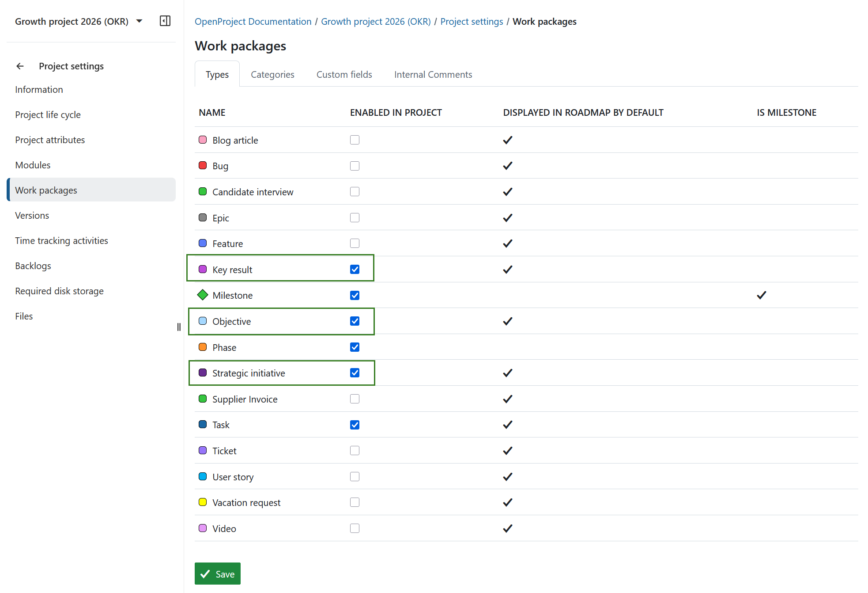This screenshot has width=868, height=593.
Task: Disable the Key result type checkbox
Action: click(x=355, y=269)
